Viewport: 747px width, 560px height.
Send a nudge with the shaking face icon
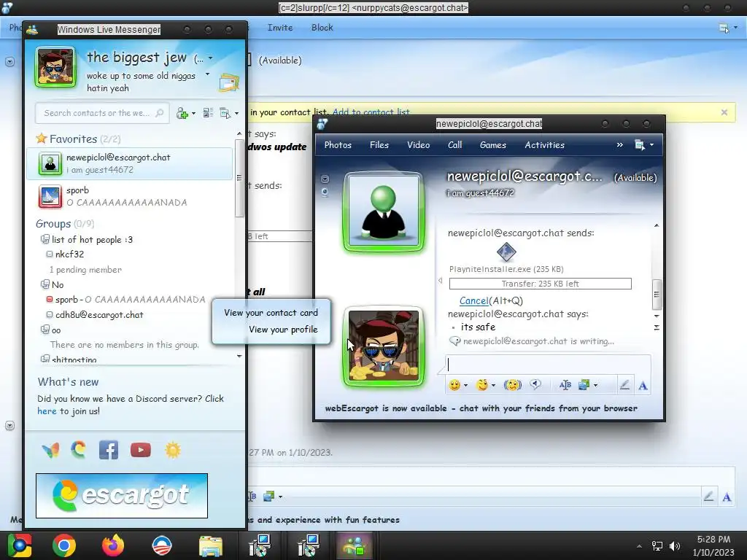513,385
